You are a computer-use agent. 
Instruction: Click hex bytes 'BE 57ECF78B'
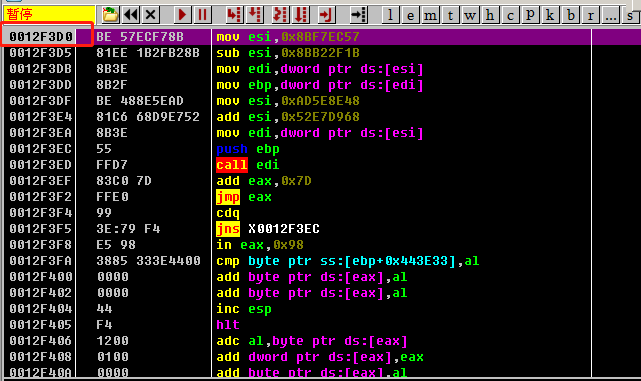(x=140, y=37)
